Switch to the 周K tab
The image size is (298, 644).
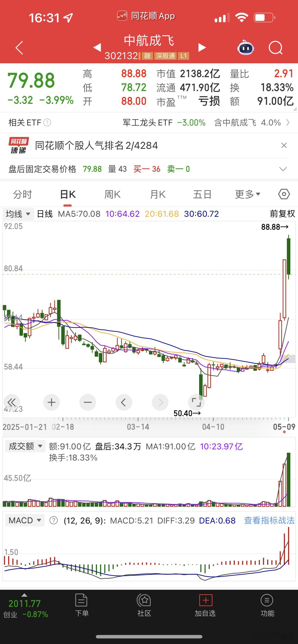pos(112,194)
